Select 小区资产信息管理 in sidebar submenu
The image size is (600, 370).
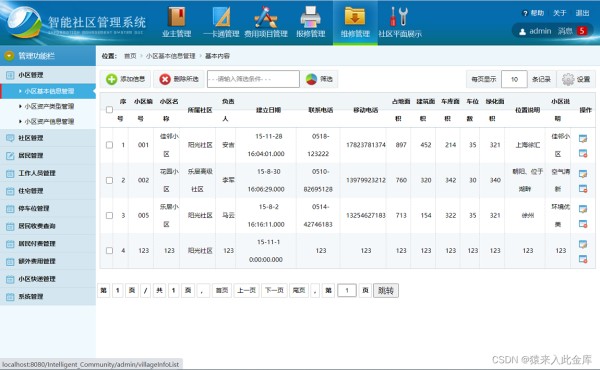point(48,122)
